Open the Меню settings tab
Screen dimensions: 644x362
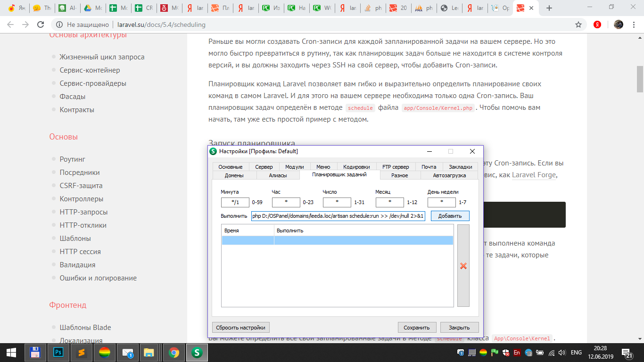tap(323, 167)
